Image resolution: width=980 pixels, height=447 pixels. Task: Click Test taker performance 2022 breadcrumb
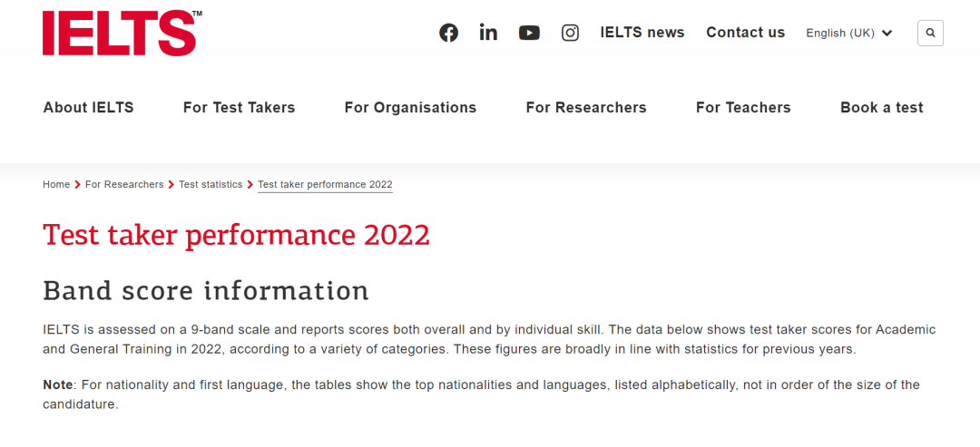(325, 184)
